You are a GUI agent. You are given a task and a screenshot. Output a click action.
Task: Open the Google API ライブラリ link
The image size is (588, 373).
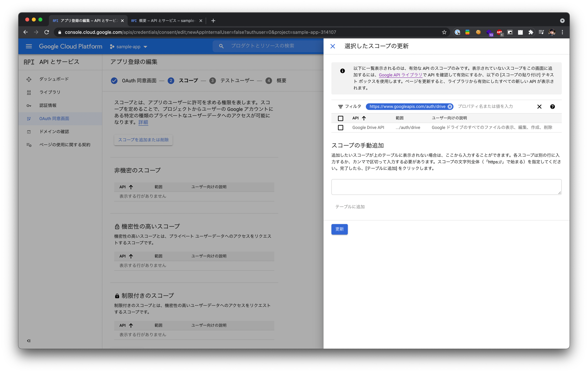tap(400, 75)
